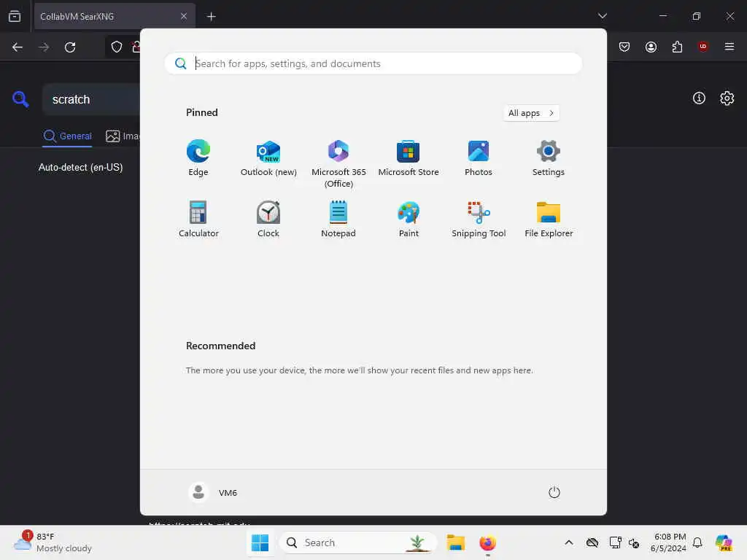Screen dimensions: 747x560
Task: List all tabs dropdown in Firefox
Action: tap(602, 16)
